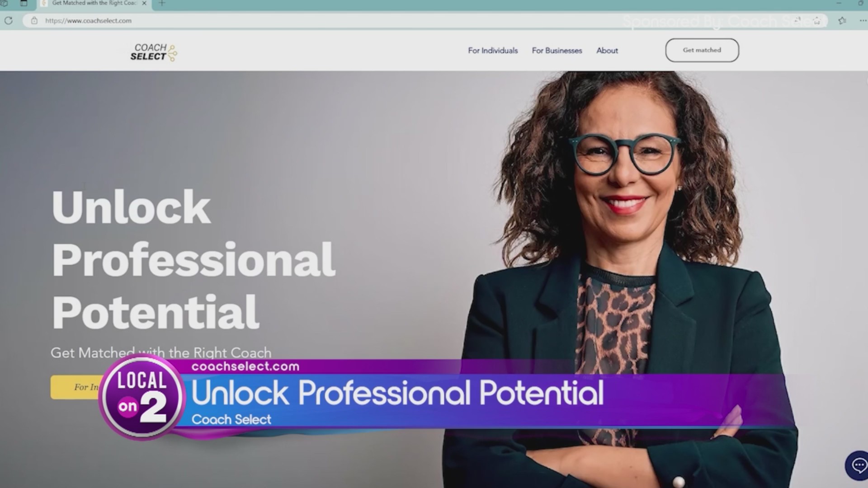Click the add-to-favorites icon in address bar

[816, 20]
